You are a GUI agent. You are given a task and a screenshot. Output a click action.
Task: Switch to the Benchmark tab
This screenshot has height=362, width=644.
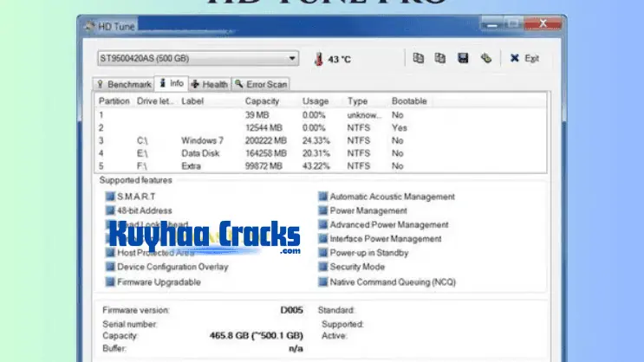point(124,84)
